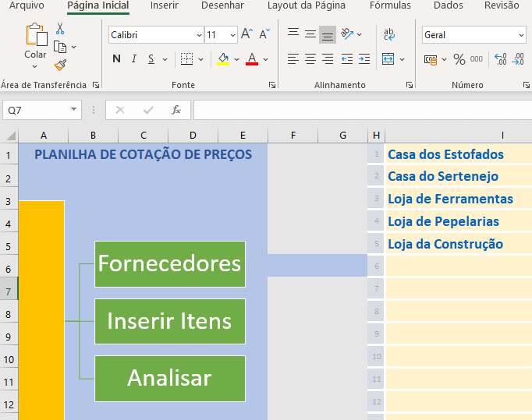
Task: Decrease decimal places
Action: tap(518, 59)
